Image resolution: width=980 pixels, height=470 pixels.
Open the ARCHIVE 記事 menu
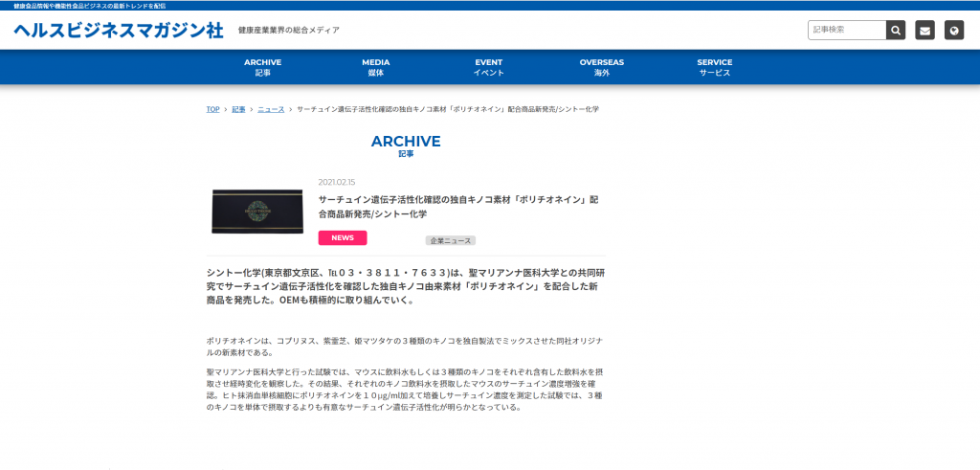click(x=262, y=68)
